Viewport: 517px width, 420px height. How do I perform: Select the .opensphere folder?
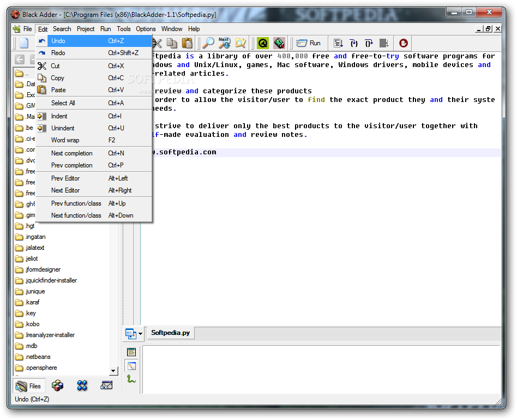coord(36,368)
